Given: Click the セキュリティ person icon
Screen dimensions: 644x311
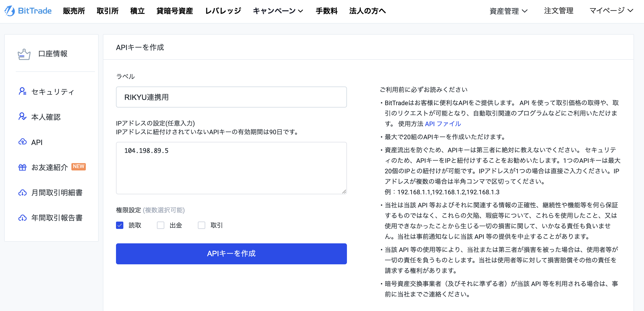Looking at the screenshot, I should 22,91.
